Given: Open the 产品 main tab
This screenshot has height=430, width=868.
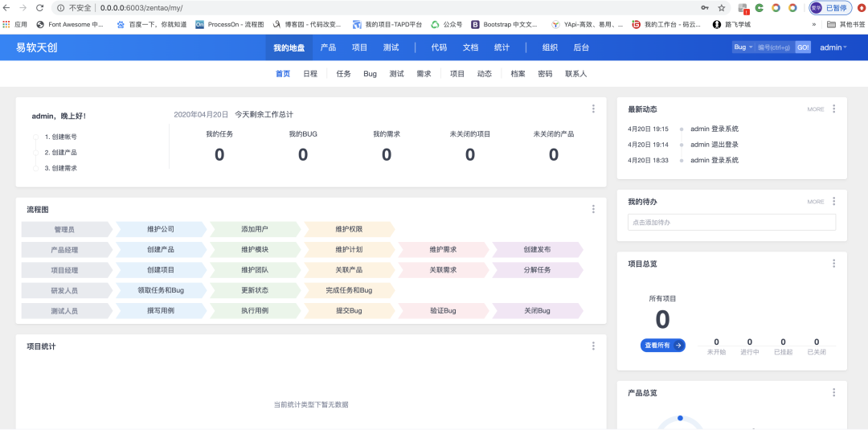Looking at the screenshot, I should tap(328, 47).
